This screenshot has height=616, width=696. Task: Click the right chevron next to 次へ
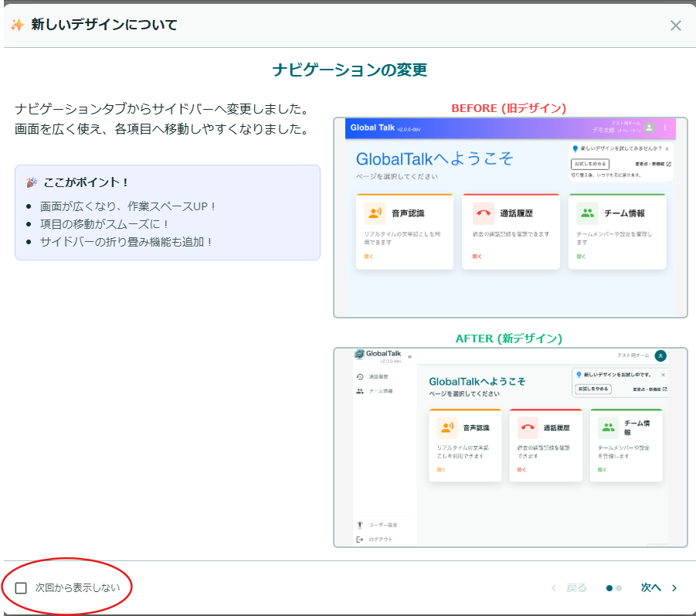coord(674,588)
